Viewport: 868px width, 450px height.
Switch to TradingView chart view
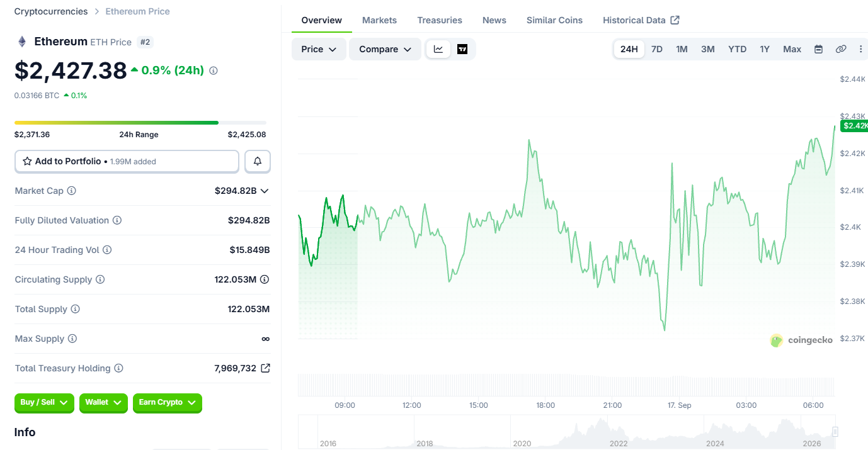[462, 49]
